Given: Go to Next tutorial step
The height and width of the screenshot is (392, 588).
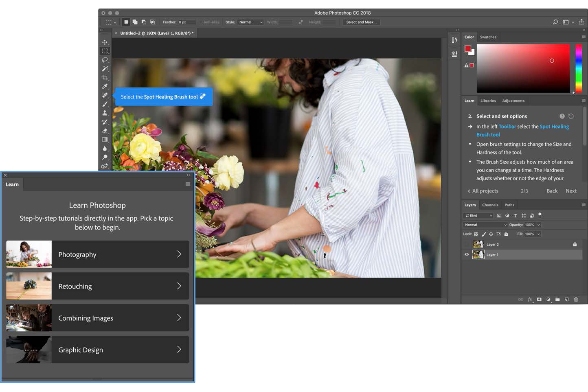Looking at the screenshot, I should [x=571, y=191].
